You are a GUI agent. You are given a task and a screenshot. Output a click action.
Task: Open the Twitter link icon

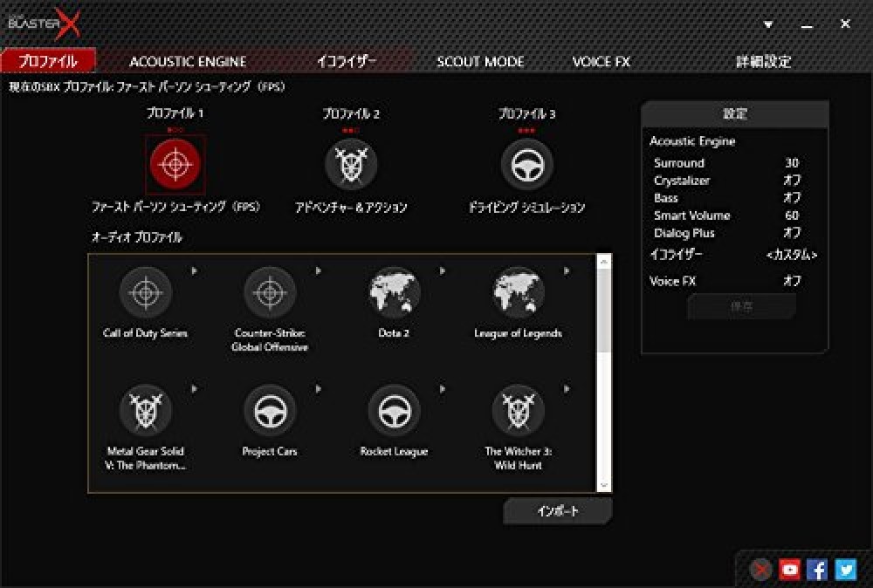coord(846,569)
